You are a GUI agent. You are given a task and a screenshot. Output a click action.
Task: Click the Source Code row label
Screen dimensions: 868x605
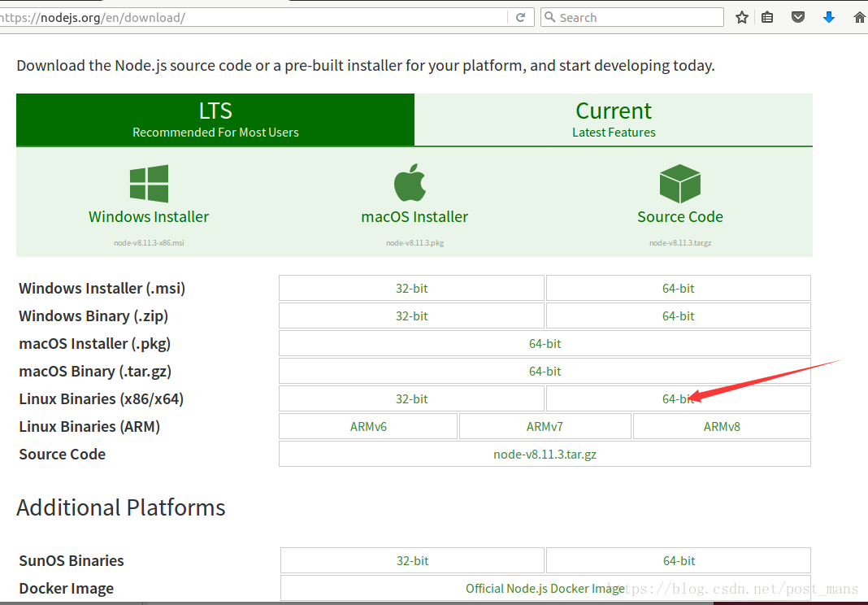coord(62,455)
